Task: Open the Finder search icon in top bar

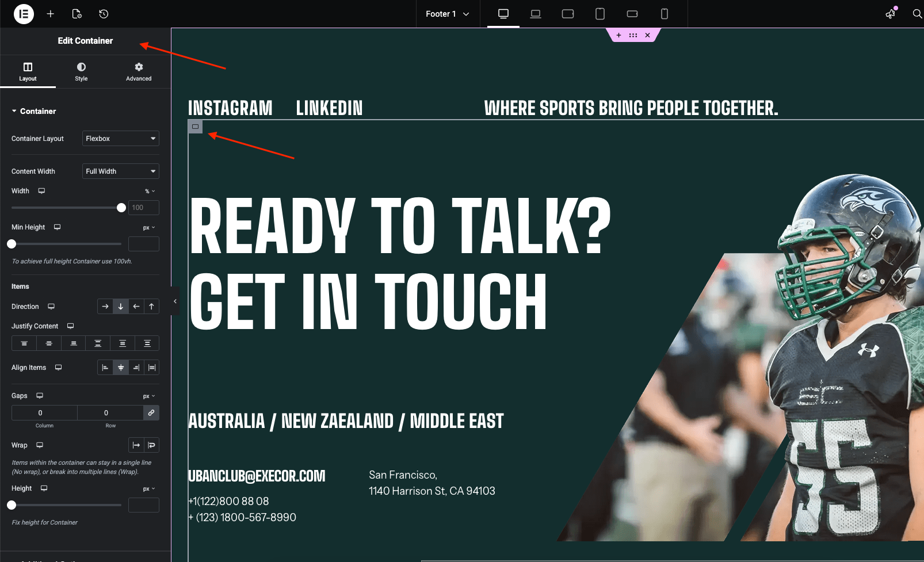Action: [917, 14]
